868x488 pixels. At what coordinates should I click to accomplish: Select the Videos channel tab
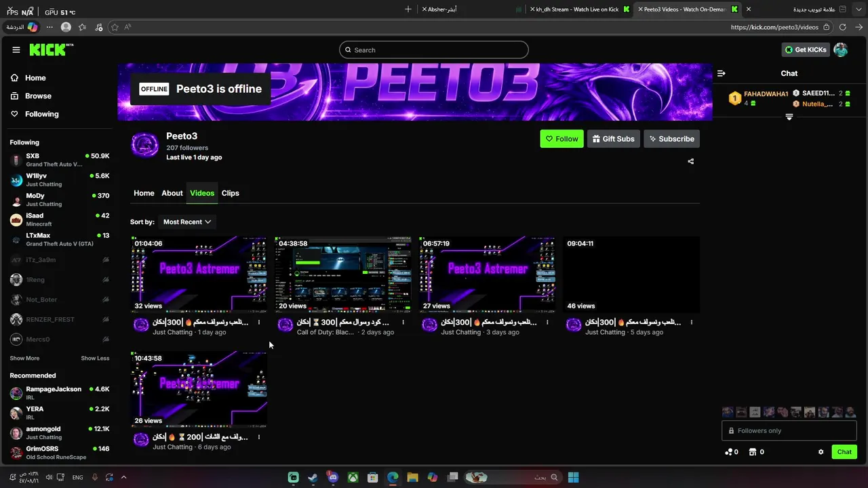click(202, 193)
